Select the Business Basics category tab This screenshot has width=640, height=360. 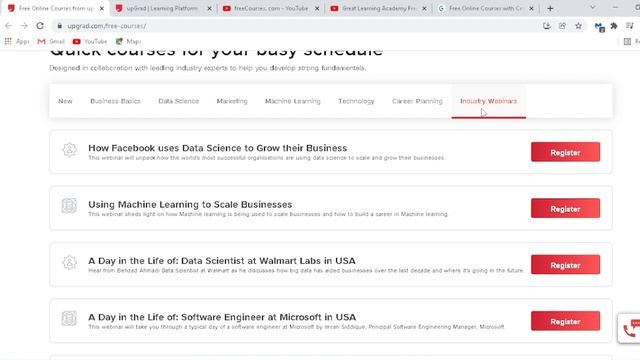pyautogui.click(x=115, y=101)
